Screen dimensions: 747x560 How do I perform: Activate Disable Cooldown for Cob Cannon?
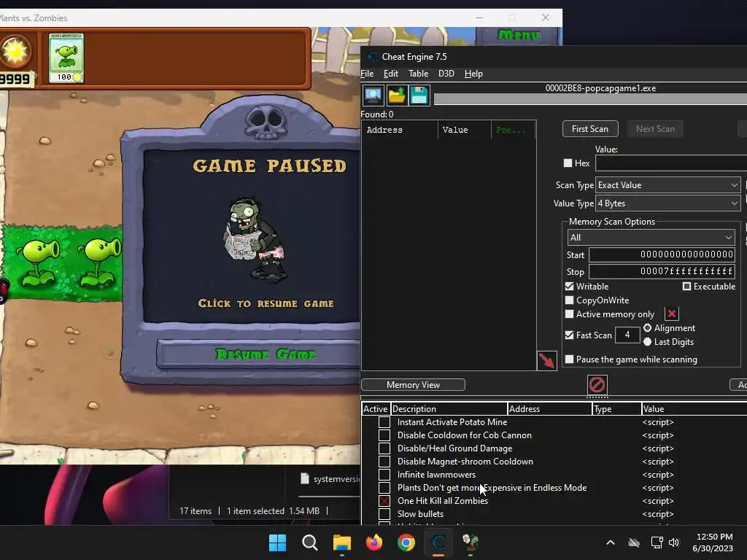pos(384,435)
